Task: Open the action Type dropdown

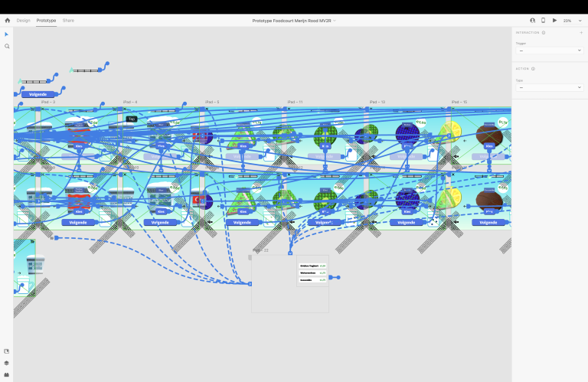Action: click(x=549, y=87)
